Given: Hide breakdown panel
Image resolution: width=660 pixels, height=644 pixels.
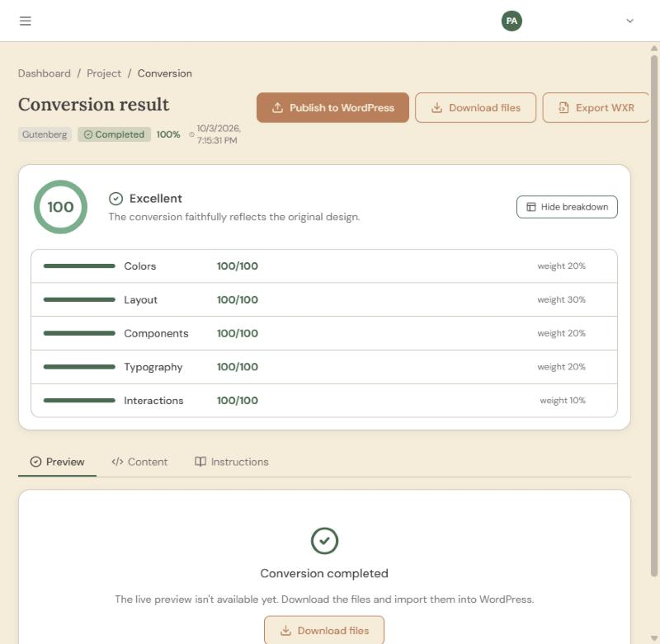Looking at the screenshot, I should (567, 207).
